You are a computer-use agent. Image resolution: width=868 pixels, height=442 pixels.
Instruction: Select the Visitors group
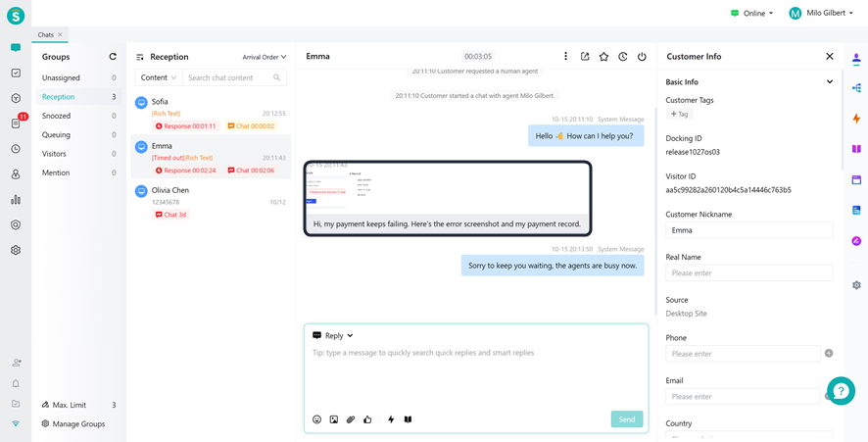pos(79,154)
